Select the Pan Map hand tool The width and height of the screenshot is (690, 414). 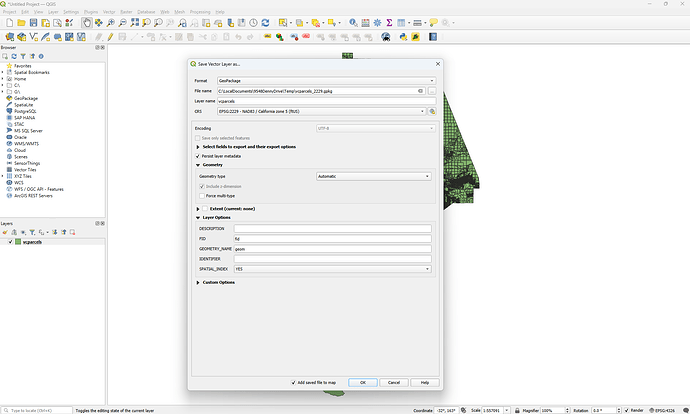(89, 23)
